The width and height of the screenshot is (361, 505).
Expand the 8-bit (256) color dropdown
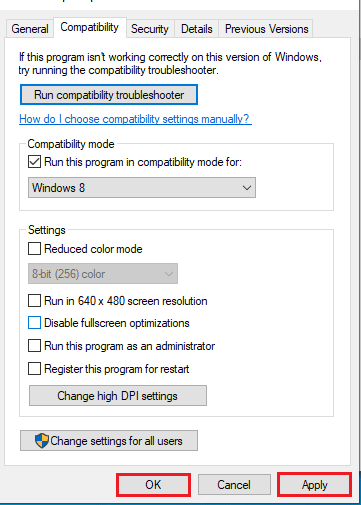point(103,274)
